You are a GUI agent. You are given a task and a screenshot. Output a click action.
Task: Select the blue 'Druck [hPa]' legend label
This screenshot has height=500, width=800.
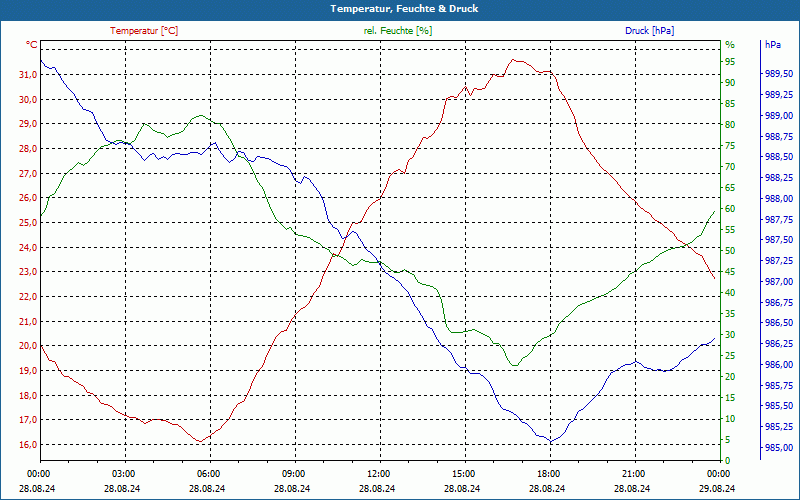(x=649, y=31)
